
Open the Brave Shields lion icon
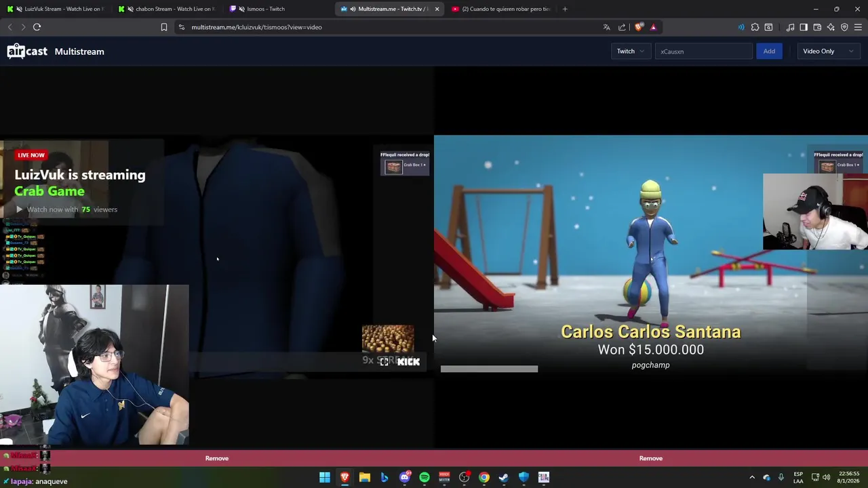[x=639, y=27]
